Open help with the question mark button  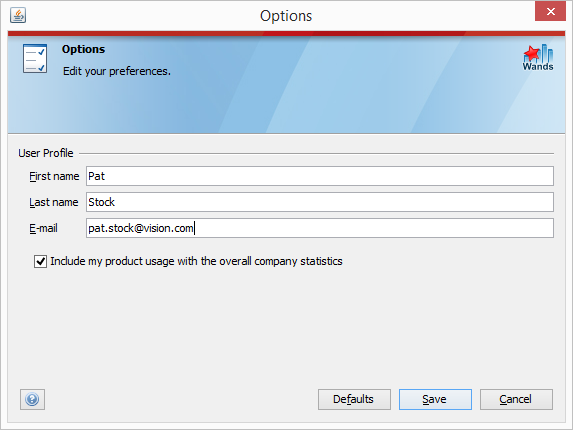click(x=32, y=399)
